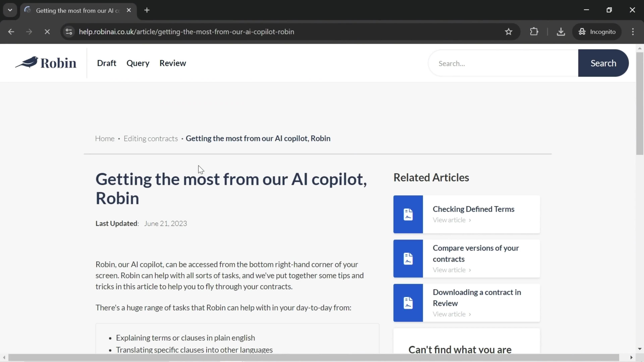Open the Extensions puzzle icon

(x=534, y=32)
